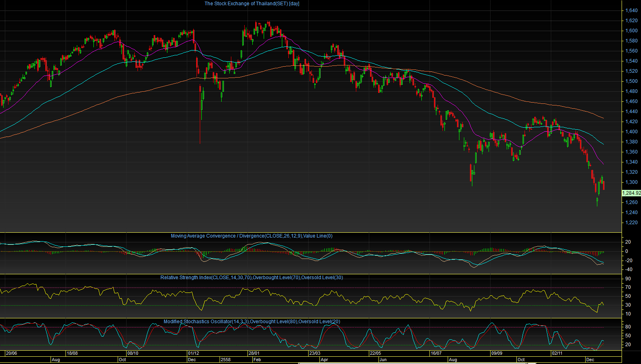Click the 09/09 date label

(x=497, y=353)
